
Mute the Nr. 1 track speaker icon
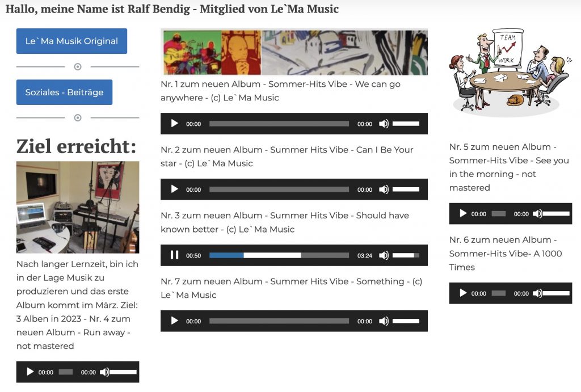384,124
